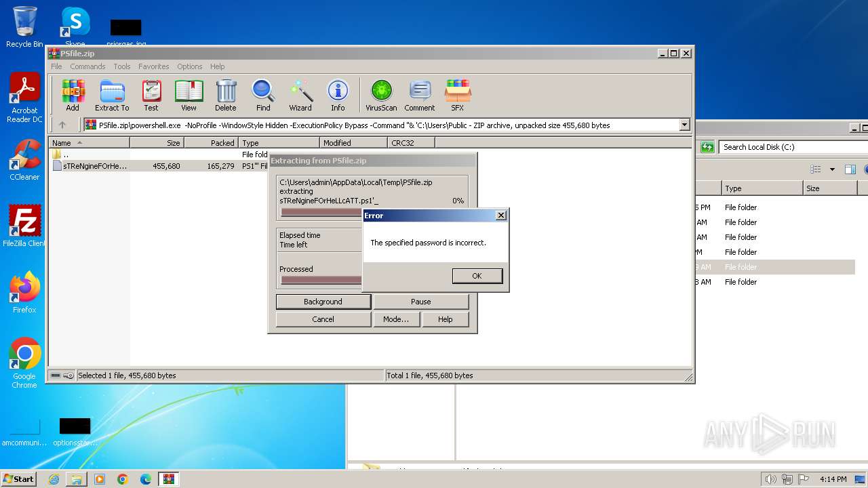Click Windows Explorer taskbar icon
The height and width of the screenshot is (488, 868).
click(77, 479)
